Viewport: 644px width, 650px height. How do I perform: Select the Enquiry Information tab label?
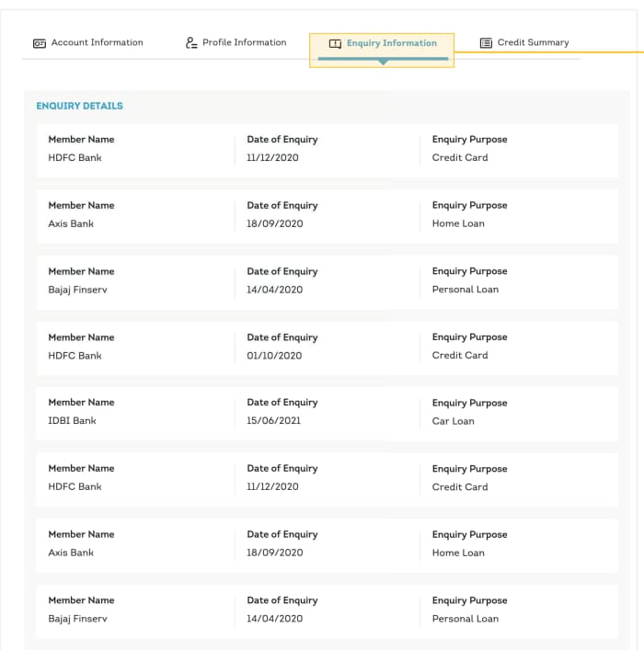coord(391,43)
